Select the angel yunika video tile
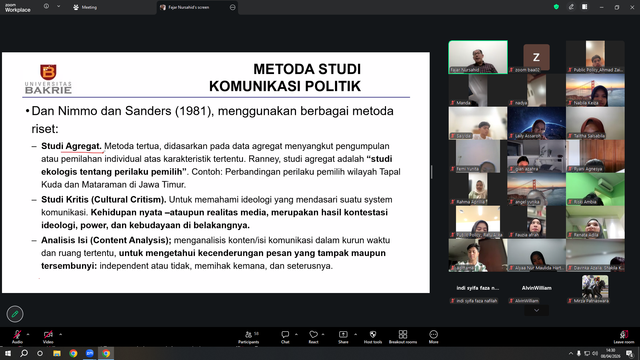 [536, 189]
